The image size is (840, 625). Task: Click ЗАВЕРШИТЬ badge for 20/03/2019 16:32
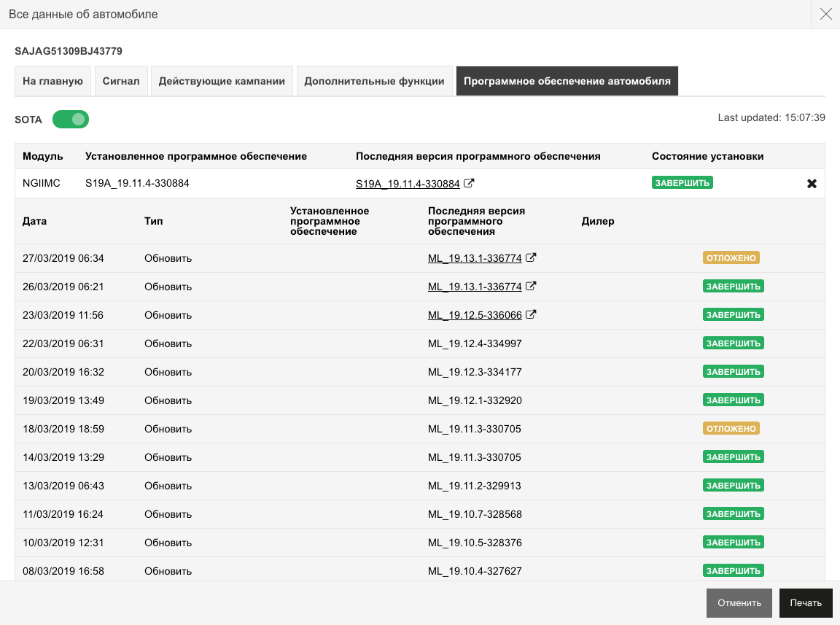[734, 371]
